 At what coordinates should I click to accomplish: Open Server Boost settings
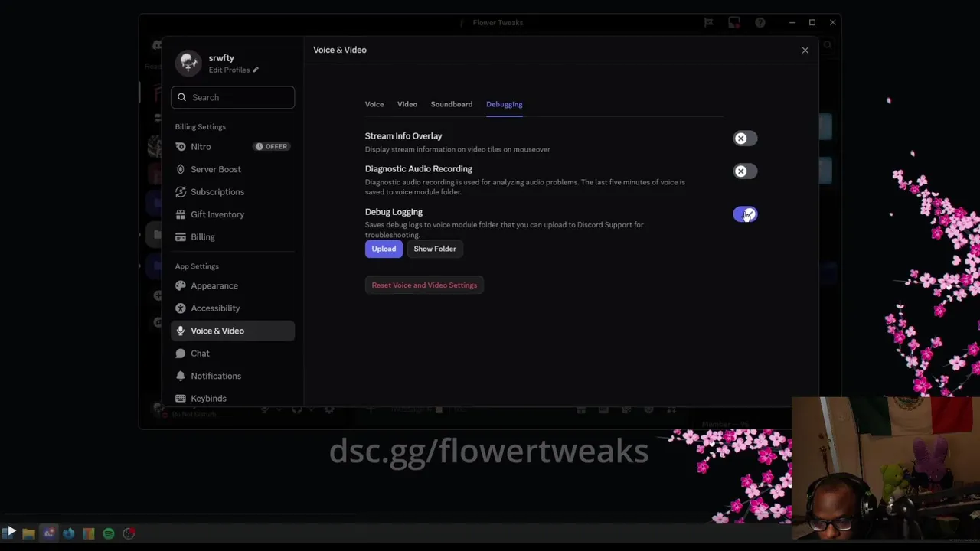tap(233, 169)
